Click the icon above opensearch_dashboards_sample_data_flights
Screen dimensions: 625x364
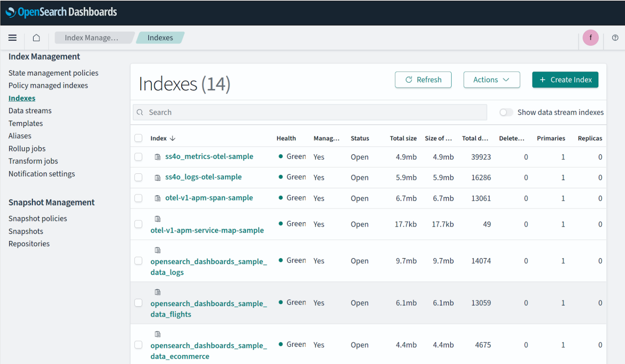click(x=157, y=292)
